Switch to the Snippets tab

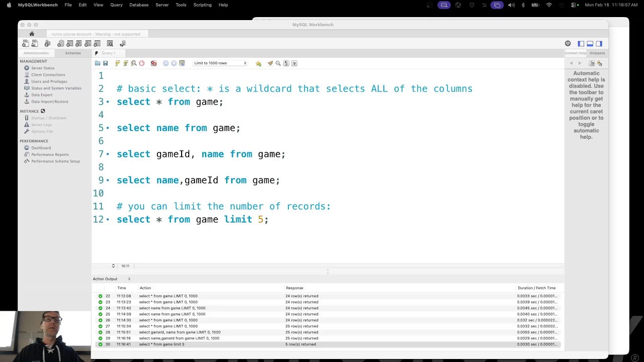click(597, 53)
